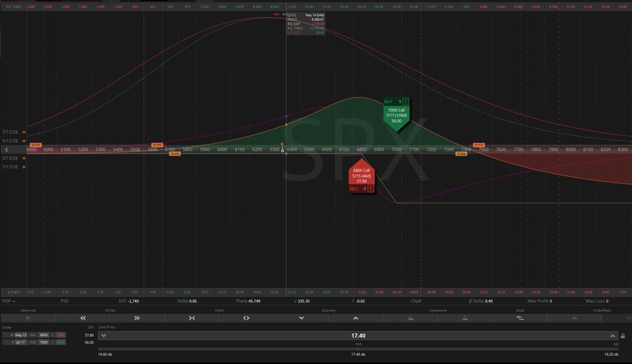Click the Delta 0.85 metric

(x=186, y=301)
